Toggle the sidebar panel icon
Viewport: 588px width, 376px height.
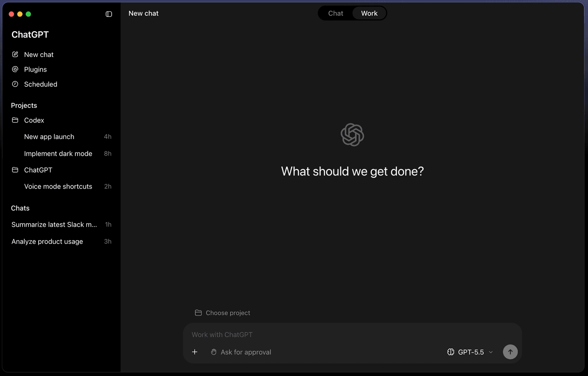(109, 14)
